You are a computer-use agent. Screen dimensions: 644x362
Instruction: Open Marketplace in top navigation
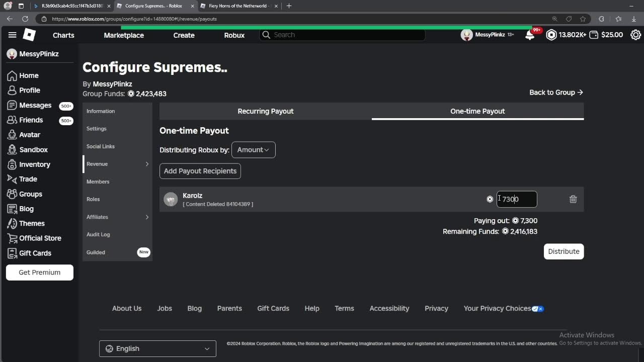(124, 35)
